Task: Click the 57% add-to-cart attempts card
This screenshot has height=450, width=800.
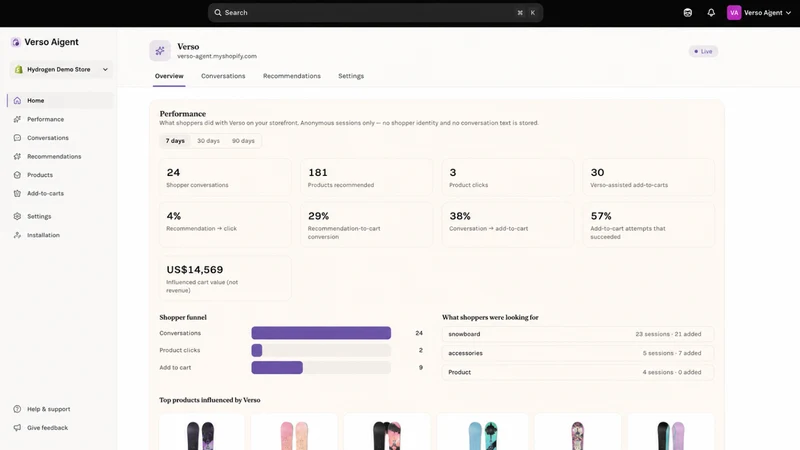Action: [648, 225]
